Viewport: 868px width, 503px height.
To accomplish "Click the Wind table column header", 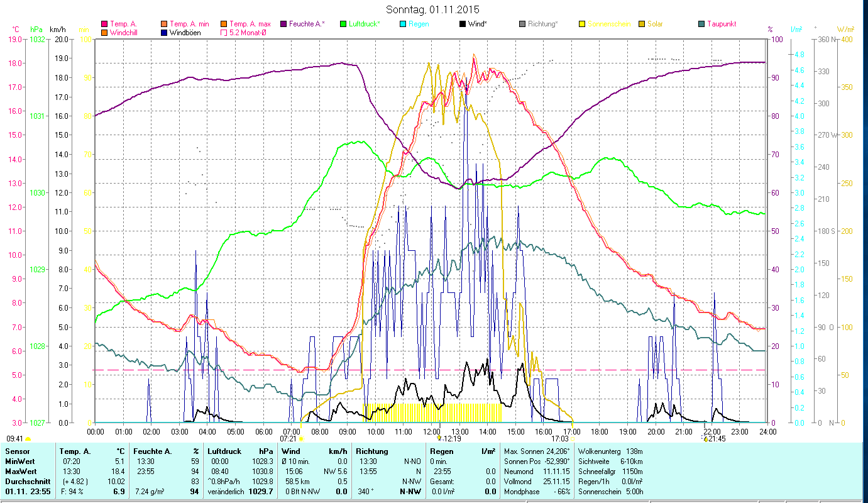I will 292,451.
